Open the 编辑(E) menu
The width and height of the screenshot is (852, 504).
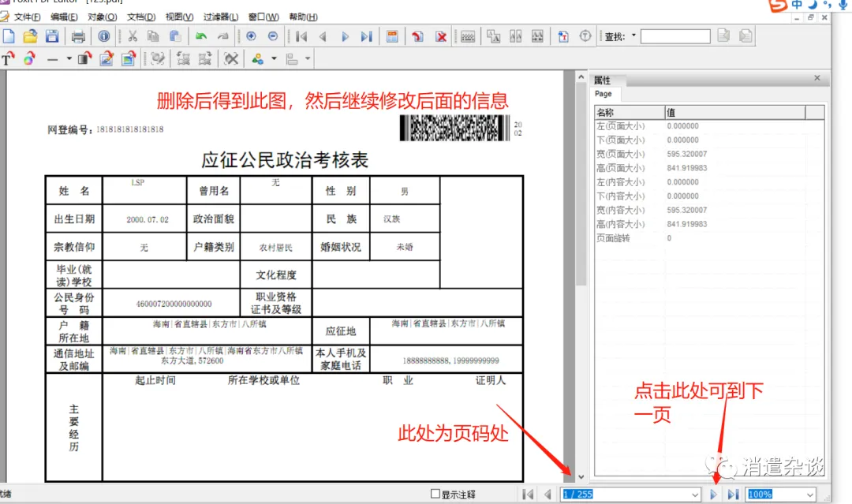pos(64,17)
